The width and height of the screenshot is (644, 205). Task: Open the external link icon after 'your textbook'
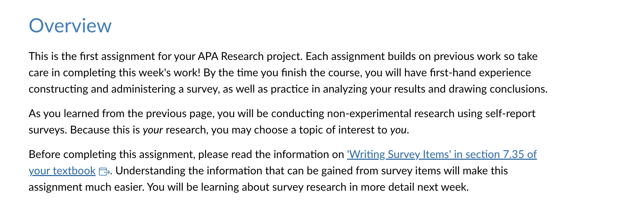point(104,171)
